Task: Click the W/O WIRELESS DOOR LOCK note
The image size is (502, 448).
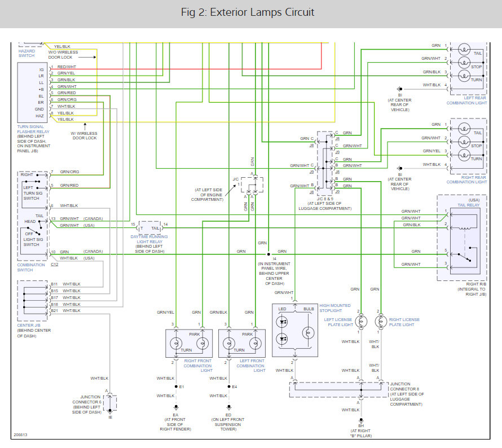Action: tap(63, 55)
